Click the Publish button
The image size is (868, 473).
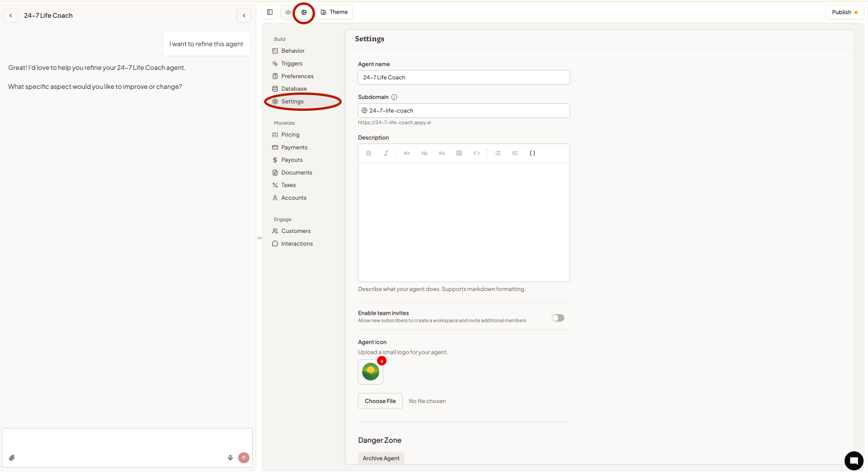(844, 12)
